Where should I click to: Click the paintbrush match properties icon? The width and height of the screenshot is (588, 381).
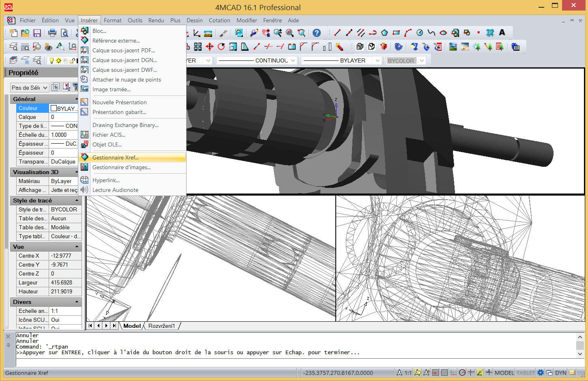pyautogui.click(x=223, y=33)
